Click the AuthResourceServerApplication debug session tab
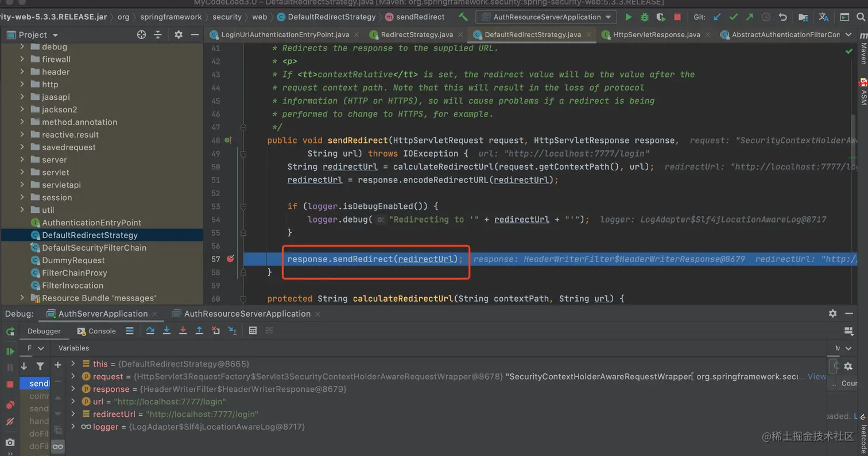This screenshot has width=868, height=456. point(247,314)
